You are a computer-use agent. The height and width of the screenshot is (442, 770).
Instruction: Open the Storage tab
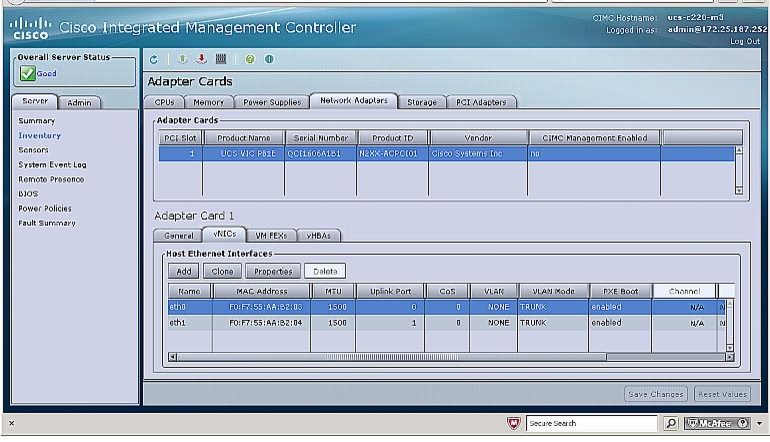(x=421, y=102)
